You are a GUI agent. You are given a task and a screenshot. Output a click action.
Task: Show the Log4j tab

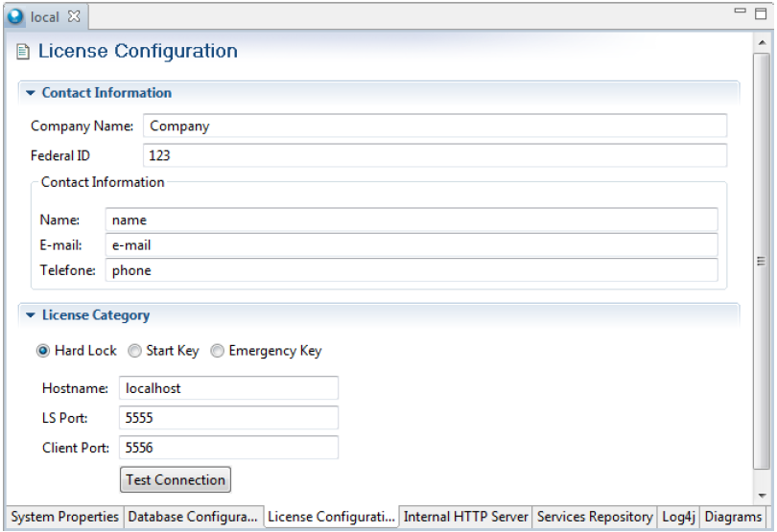pyautogui.click(x=679, y=518)
